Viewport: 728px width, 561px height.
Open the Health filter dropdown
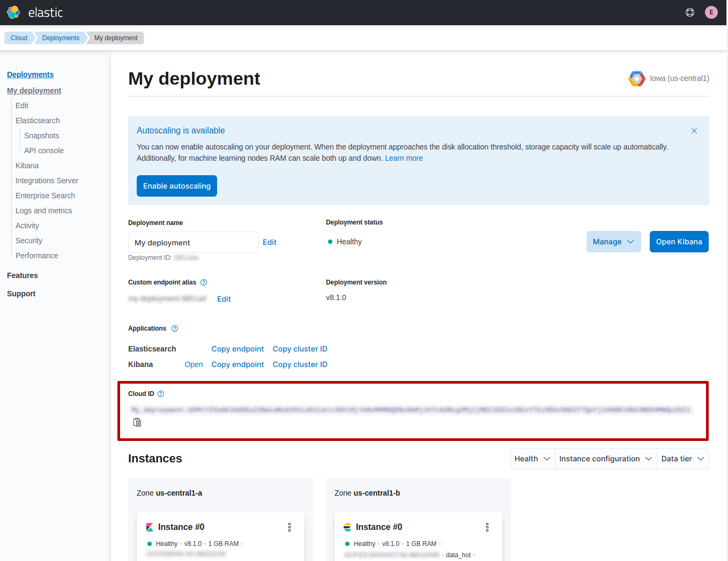click(x=532, y=459)
